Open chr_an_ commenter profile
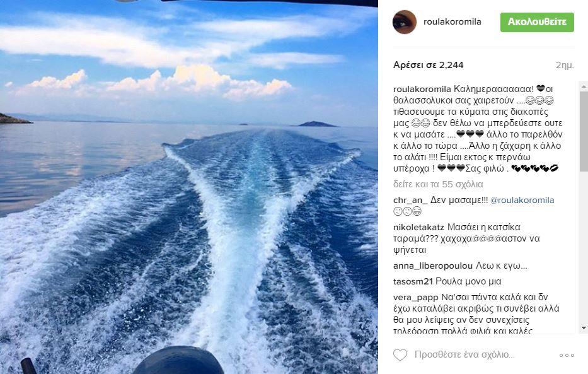588x374 pixels. tap(410, 201)
